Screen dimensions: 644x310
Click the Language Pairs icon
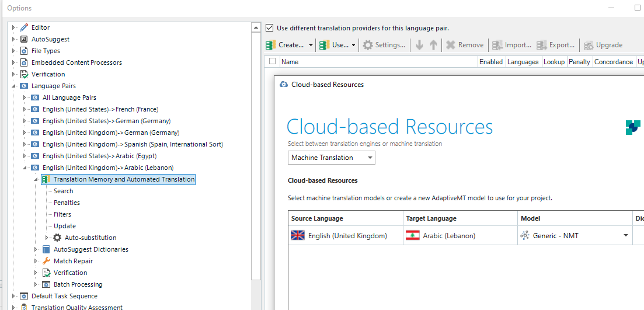coord(25,86)
